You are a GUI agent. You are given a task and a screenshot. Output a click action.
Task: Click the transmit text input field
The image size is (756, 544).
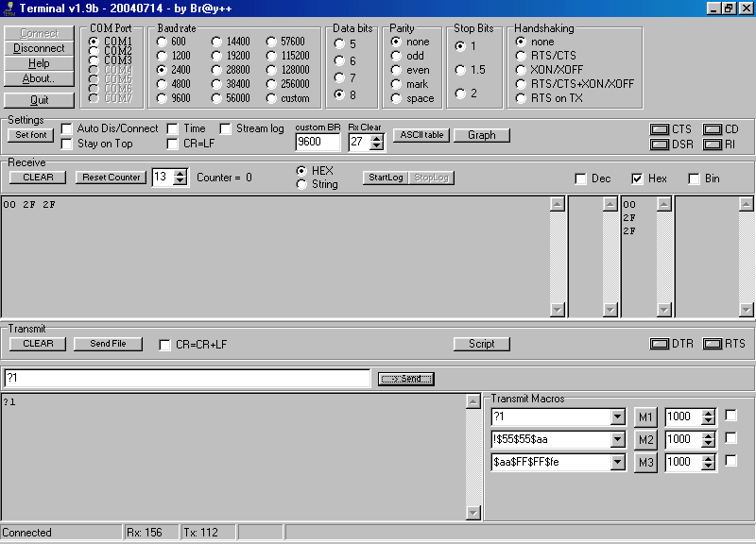(187, 378)
